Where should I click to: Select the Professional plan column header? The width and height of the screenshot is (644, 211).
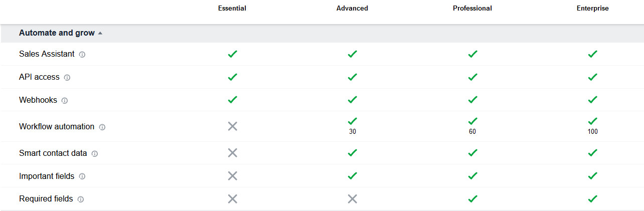pyautogui.click(x=472, y=9)
